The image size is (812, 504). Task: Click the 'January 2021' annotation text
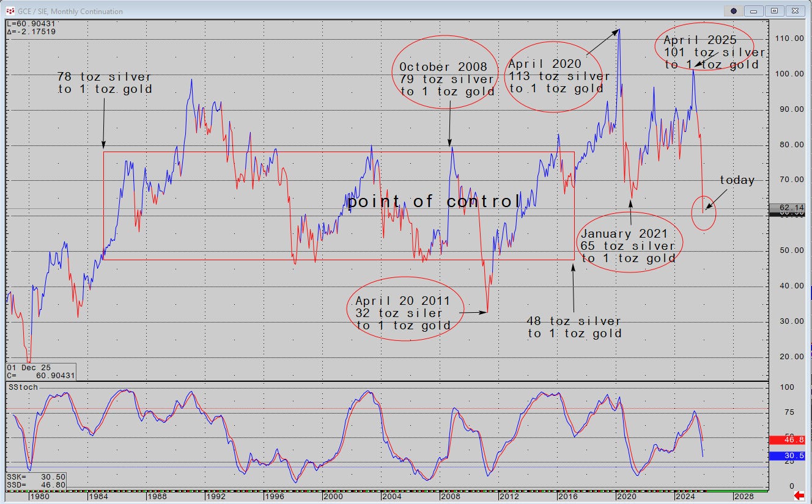click(624, 234)
